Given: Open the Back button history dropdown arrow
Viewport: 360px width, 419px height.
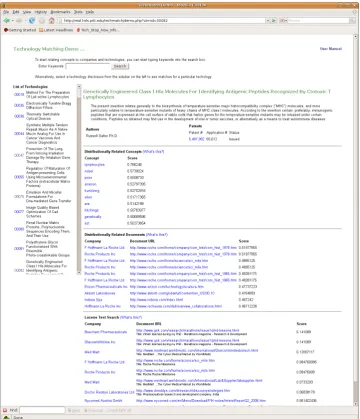Looking at the screenshot, I should (12, 21).
